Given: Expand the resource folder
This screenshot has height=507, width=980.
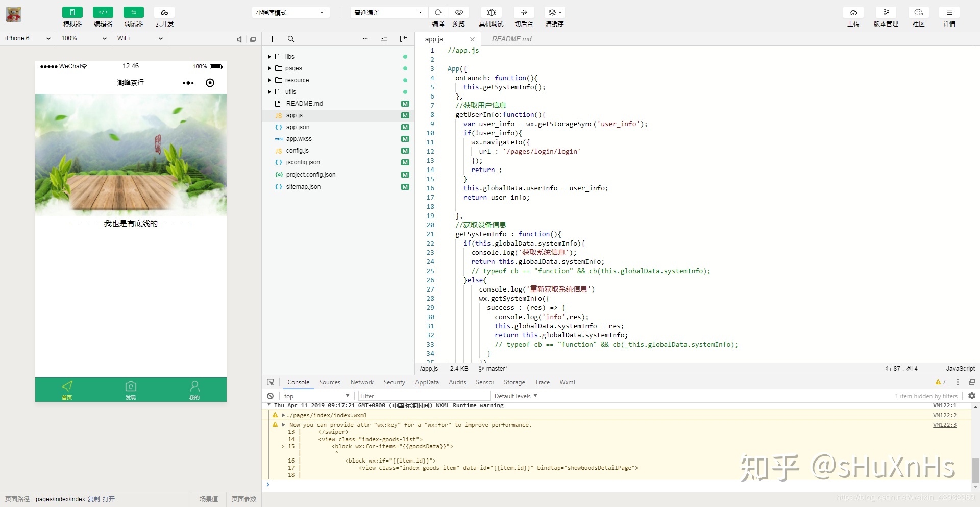Looking at the screenshot, I should (x=269, y=80).
